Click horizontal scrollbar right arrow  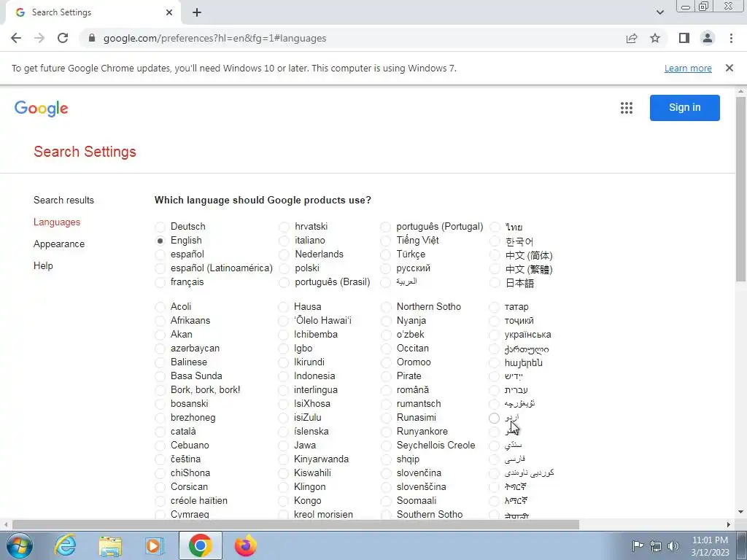pos(729,524)
